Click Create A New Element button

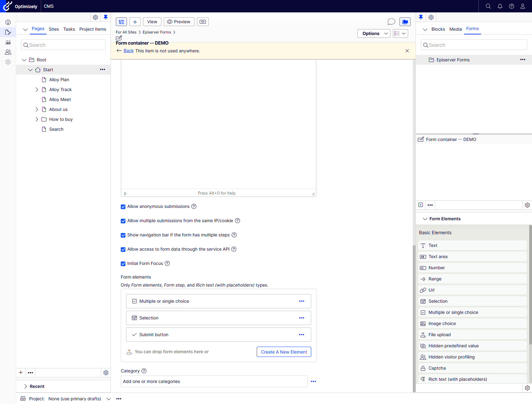(284, 352)
